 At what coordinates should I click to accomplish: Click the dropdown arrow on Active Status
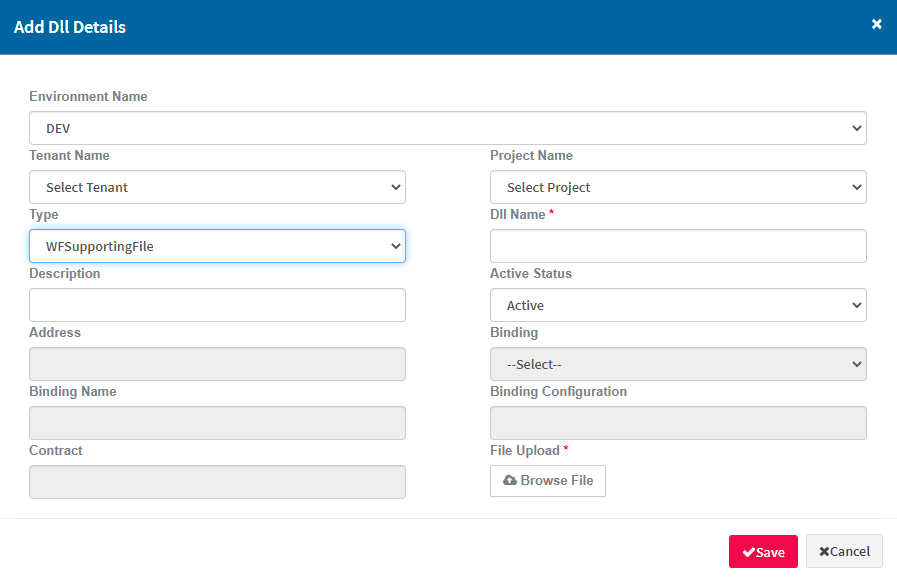click(x=855, y=305)
